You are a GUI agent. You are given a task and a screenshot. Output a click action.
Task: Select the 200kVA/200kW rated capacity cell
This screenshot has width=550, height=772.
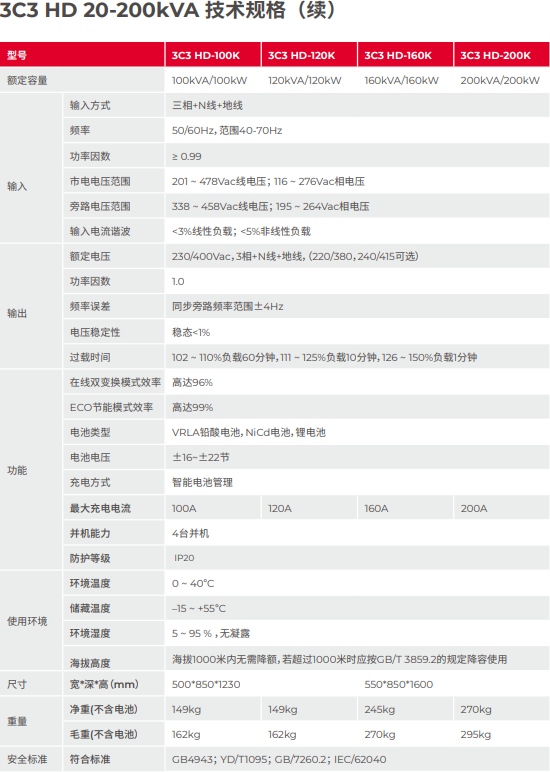point(500,81)
